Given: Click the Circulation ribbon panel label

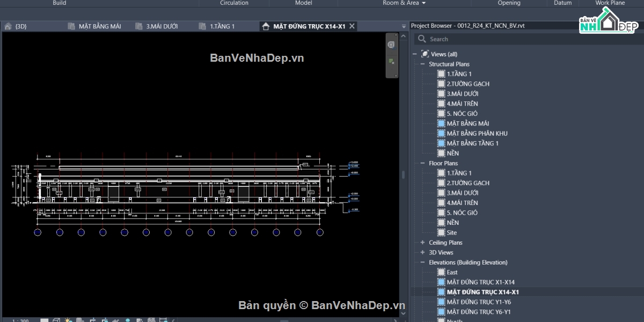Looking at the screenshot, I should [x=234, y=3].
